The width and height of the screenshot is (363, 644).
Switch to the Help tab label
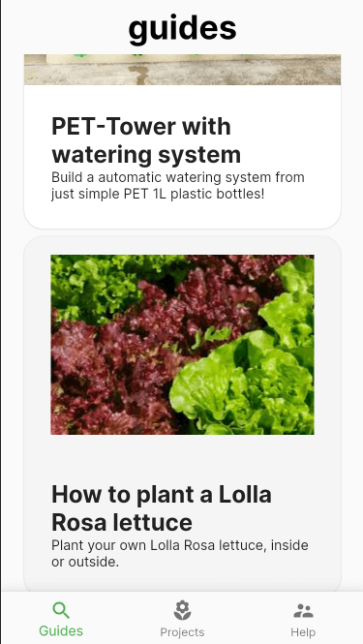303,631
